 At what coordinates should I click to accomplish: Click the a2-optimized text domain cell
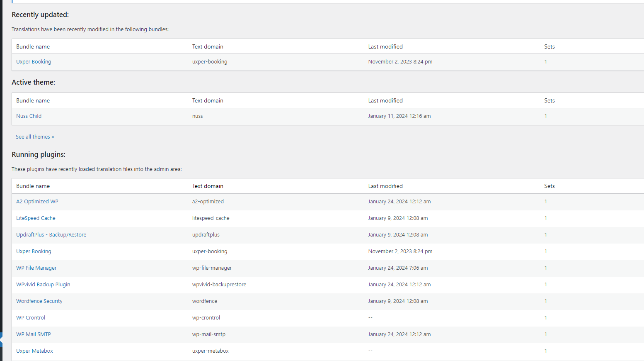tap(208, 201)
